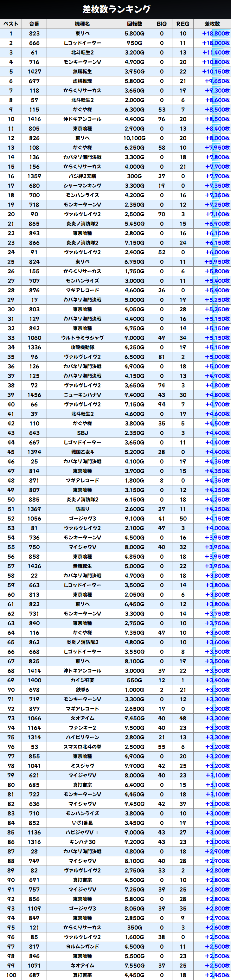231x980 pixels.
Task: Select the SBJ machine name cell
Action: click(x=82, y=433)
